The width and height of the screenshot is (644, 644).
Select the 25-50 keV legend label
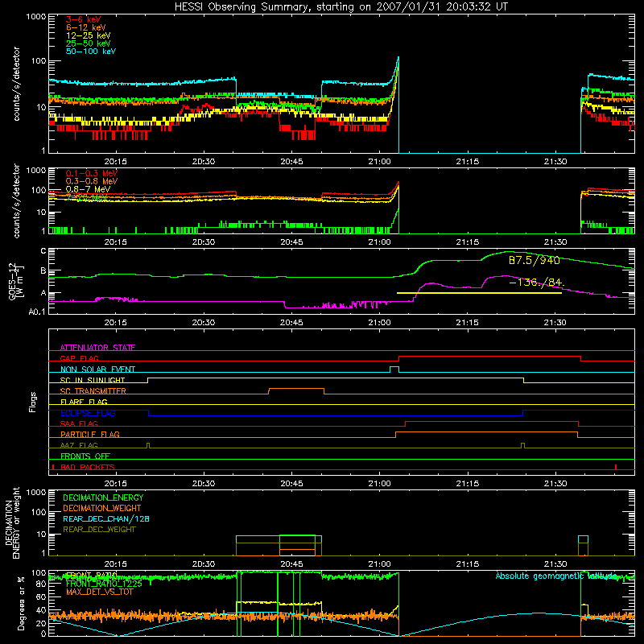click(89, 43)
